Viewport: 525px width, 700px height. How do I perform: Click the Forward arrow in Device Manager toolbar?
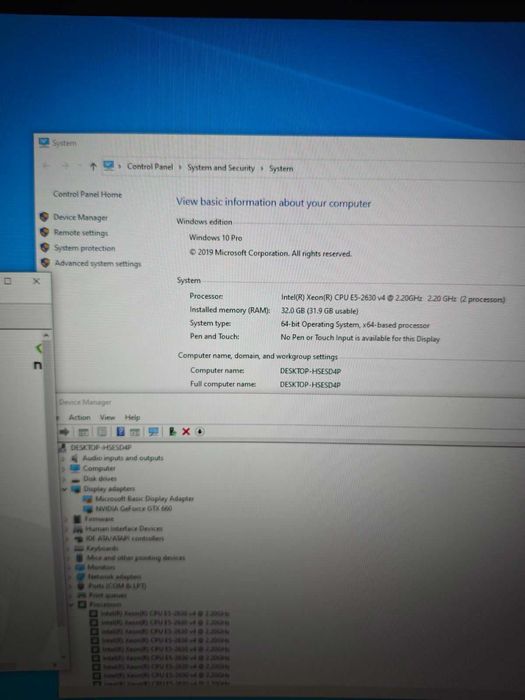[65, 431]
